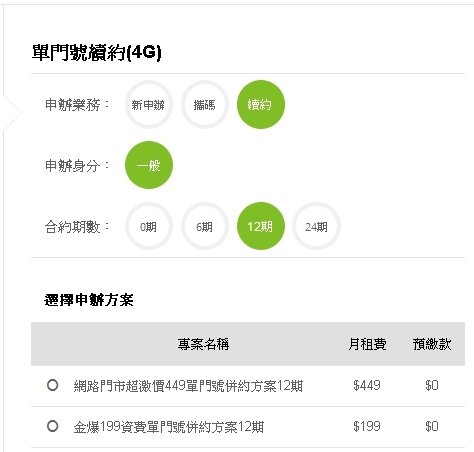This screenshot has height=452, width=474.
Task: Click the 金爆199資費單門號併約方案12期 plan name
Action: pos(169,427)
